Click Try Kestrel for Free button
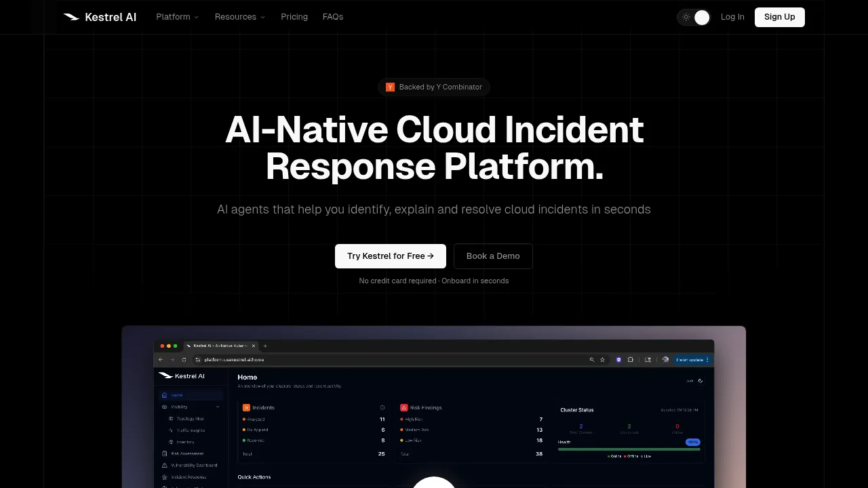This screenshot has height=488, width=868. [391, 256]
